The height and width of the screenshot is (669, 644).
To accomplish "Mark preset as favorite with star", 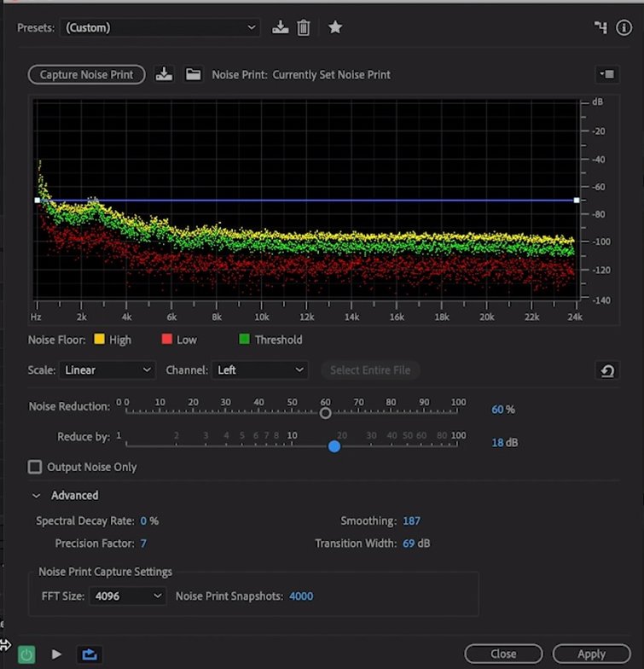I will [x=335, y=28].
